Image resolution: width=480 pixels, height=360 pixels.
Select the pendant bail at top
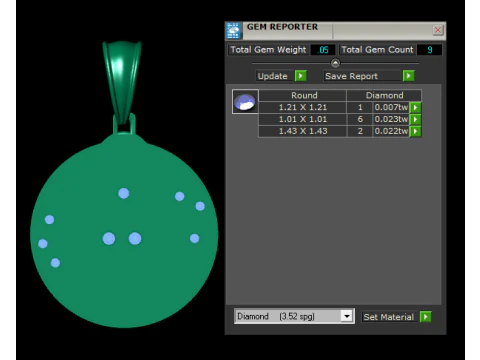point(122,82)
